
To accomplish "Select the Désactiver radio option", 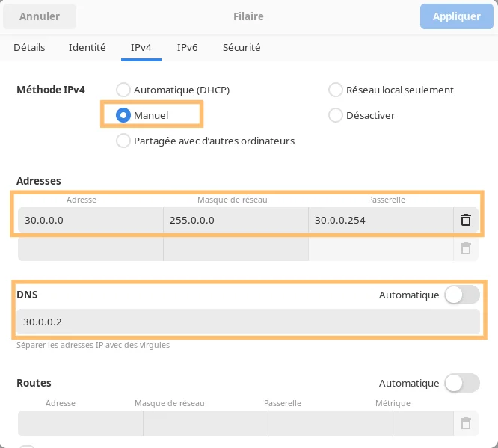I will 336,115.
